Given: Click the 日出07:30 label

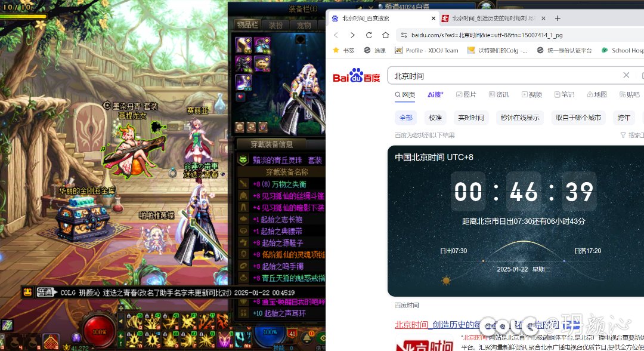Looking at the screenshot, I should 453,251.
